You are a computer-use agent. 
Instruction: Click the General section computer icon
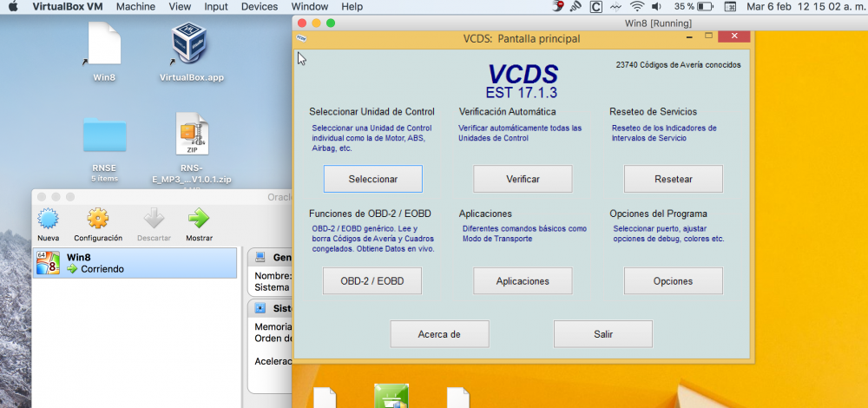(259, 258)
